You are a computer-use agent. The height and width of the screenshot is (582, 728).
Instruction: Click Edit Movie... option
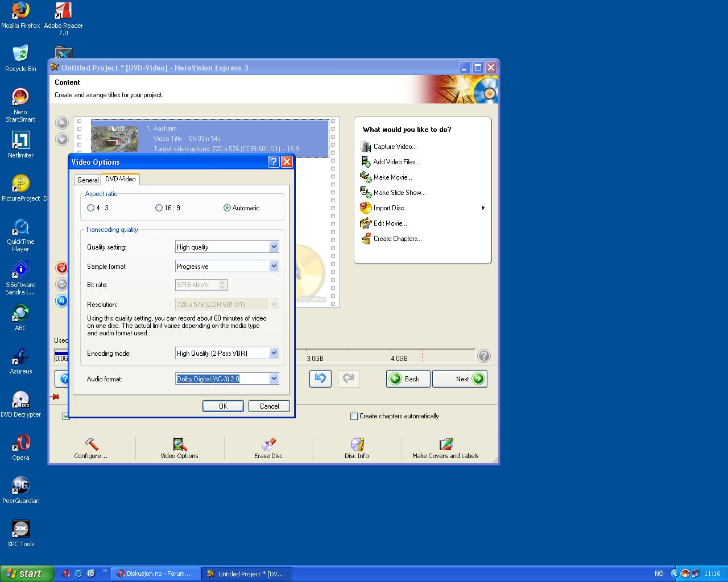pos(390,223)
